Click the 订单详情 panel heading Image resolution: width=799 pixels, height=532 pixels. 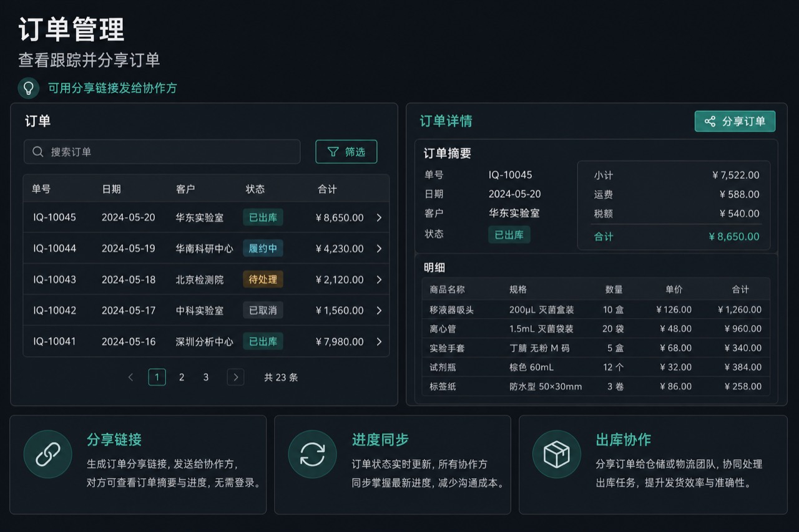tap(446, 121)
